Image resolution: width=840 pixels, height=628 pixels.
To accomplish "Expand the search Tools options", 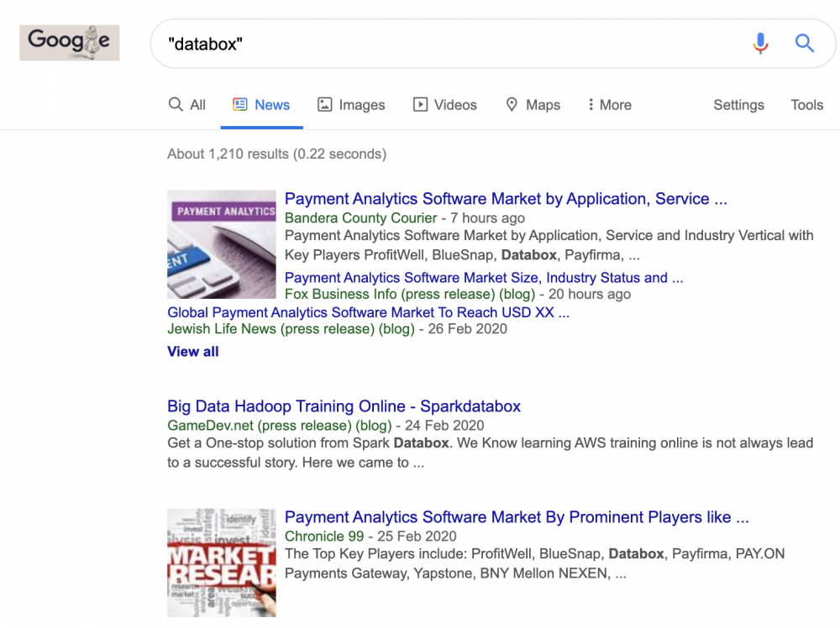I will pos(806,105).
